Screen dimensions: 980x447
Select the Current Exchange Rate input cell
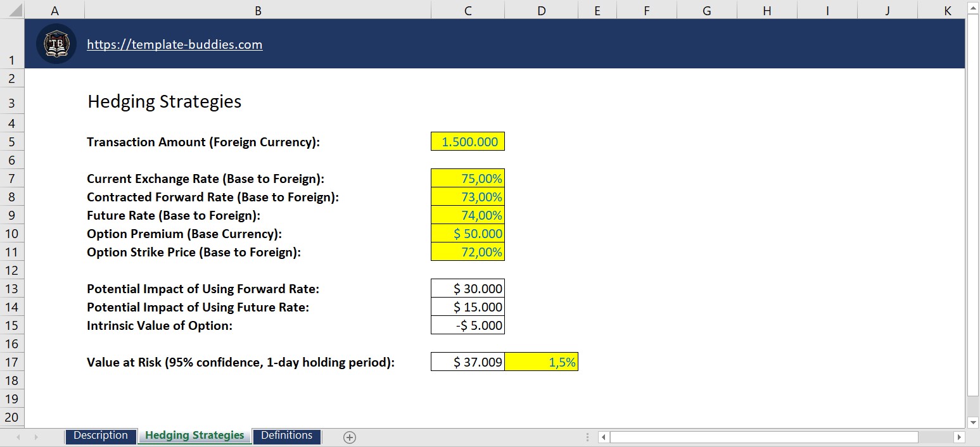[468, 178]
